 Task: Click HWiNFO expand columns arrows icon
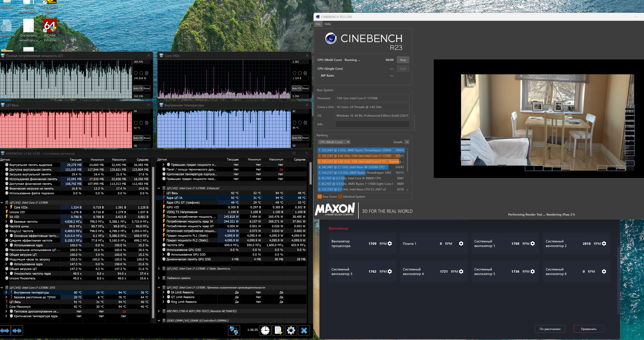(5, 331)
